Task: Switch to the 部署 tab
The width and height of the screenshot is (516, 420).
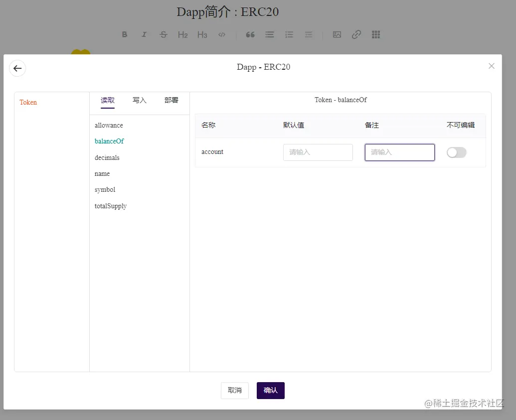Action: tap(171, 100)
